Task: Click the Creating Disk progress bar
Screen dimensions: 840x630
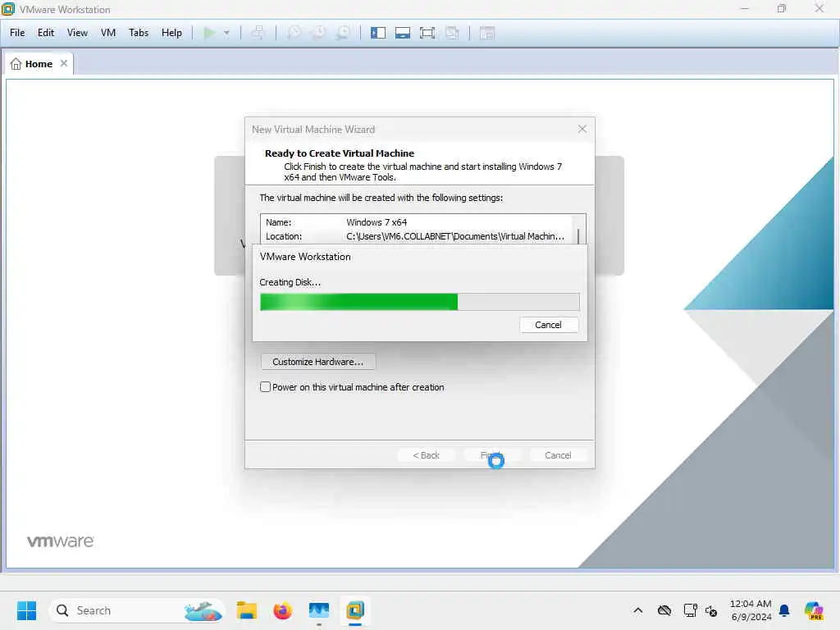Action: click(419, 302)
